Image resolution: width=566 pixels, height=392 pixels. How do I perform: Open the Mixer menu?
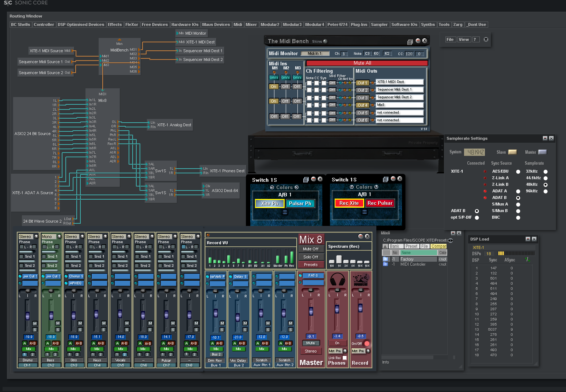(x=251, y=25)
